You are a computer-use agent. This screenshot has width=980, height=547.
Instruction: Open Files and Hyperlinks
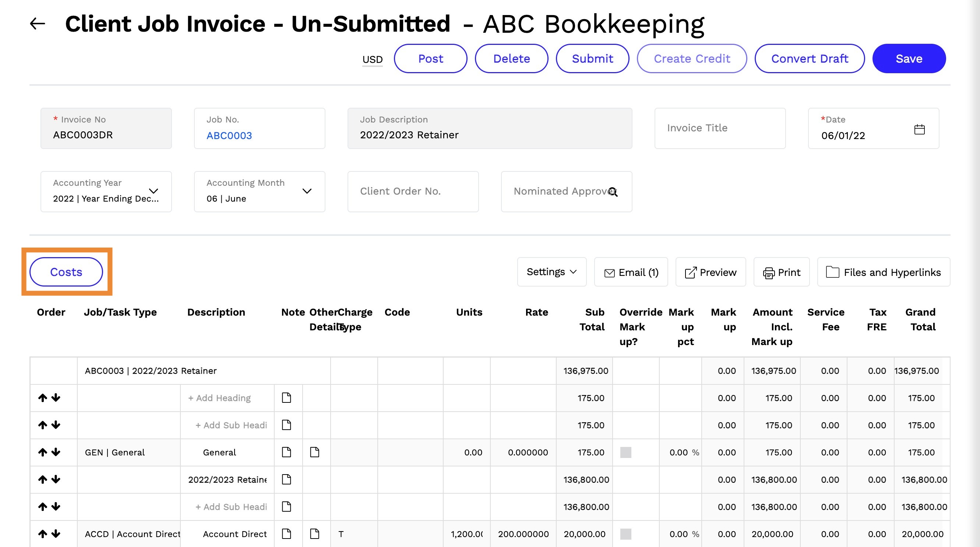tap(883, 272)
